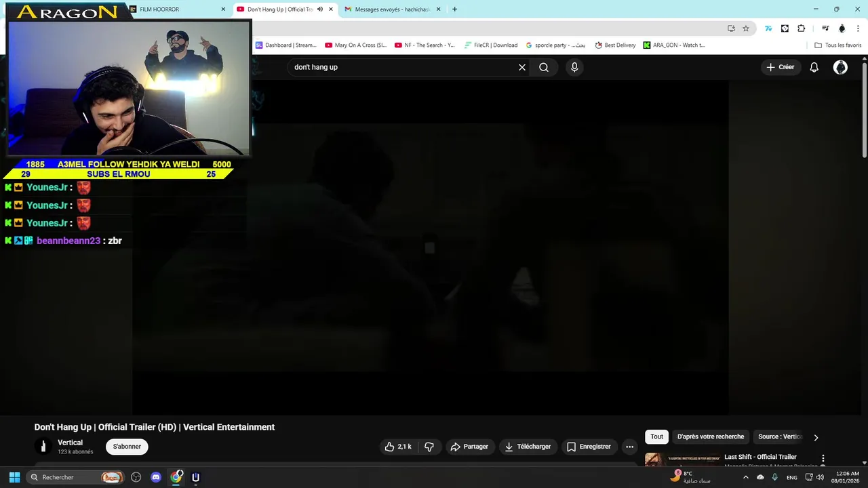The height and width of the screenshot is (488, 868).
Task: Open Best Delivery bookmark
Action: pyautogui.click(x=616, y=45)
